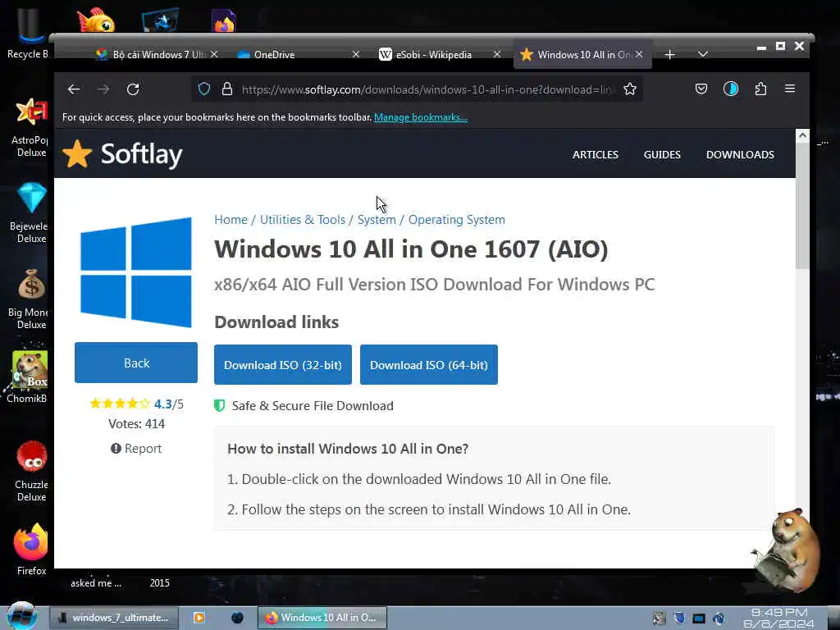The width and height of the screenshot is (840, 630).
Task: Open ChomikBox desktop icon
Action: pyautogui.click(x=29, y=377)
